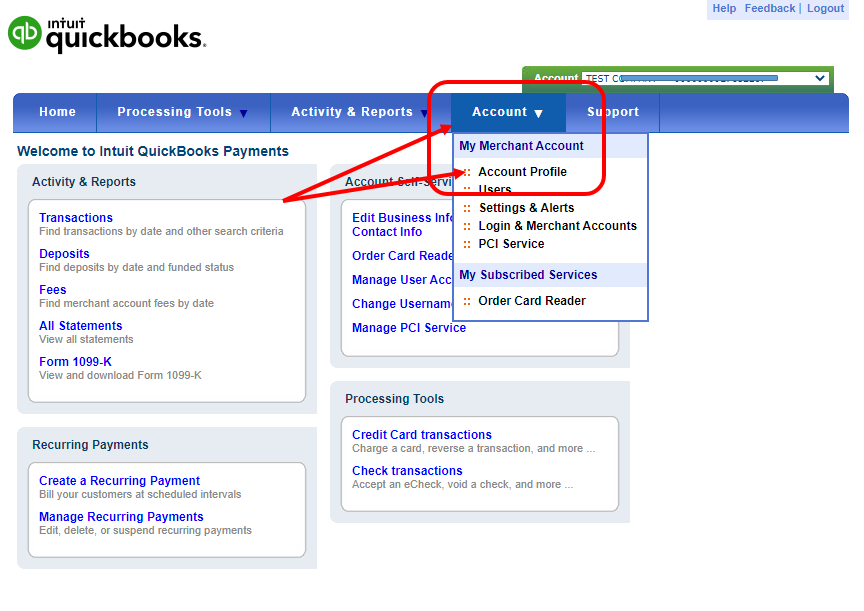Open the Manage PCI Service link
The image size is (864, 611).
point(409,328)
